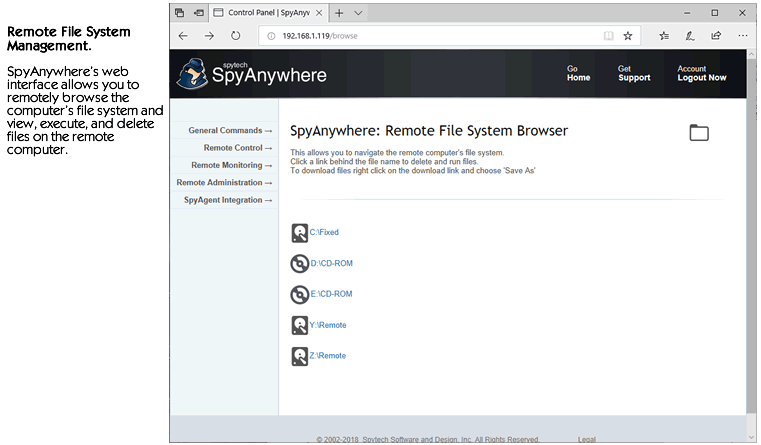Expand the Remote Administration menu
Image resolution: width=761 pixels, height=445 pixels.
(224, 183)
